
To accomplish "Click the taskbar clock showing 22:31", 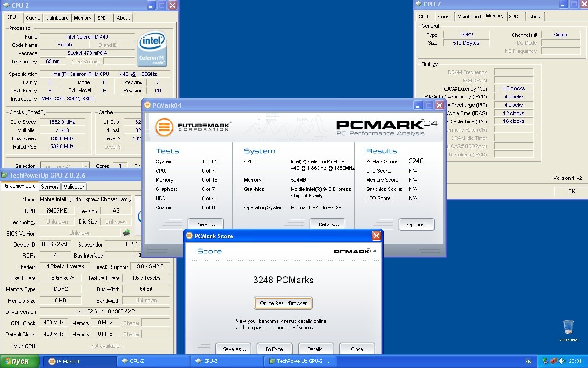I will pos(575,362).
